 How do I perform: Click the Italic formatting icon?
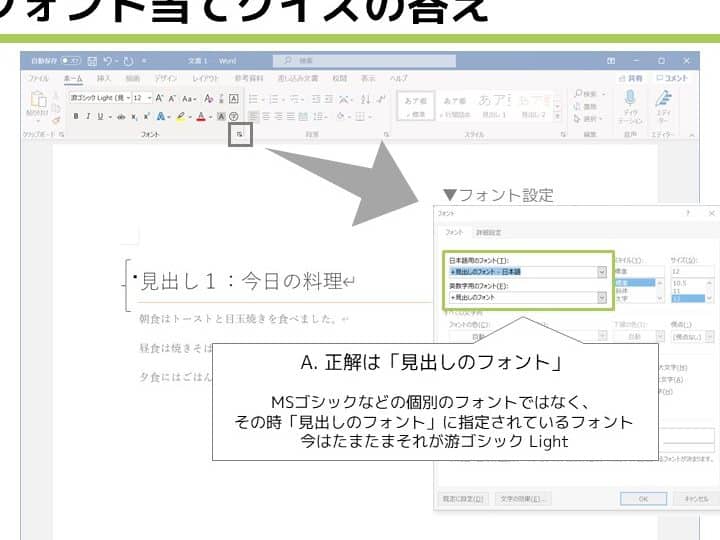click(x=87, y=116)
